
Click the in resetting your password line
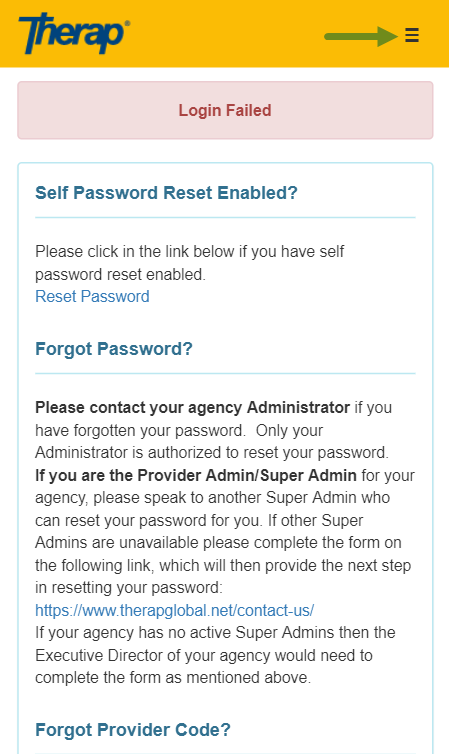[x=129, y=588]
